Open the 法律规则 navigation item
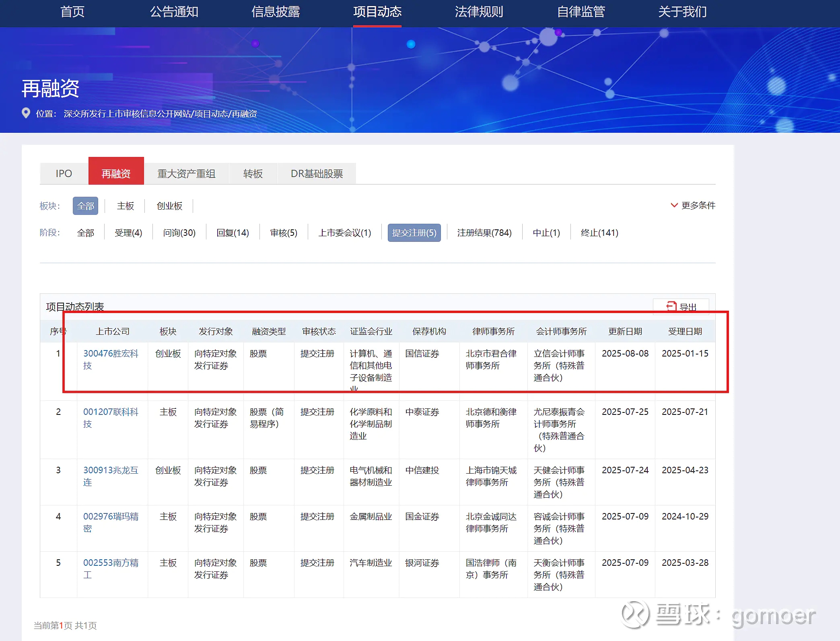 479,12
